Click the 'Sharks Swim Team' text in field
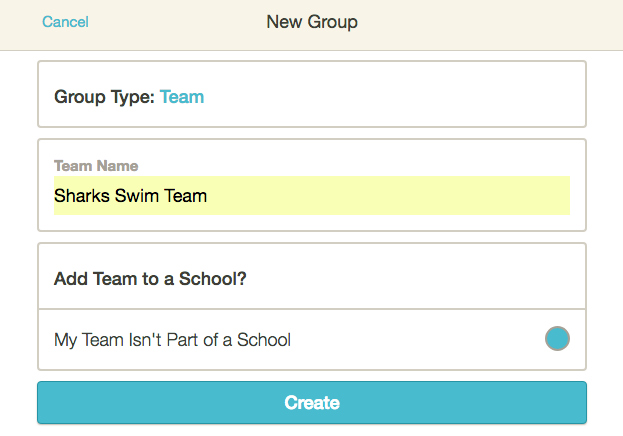The width and height of the screenshot is (623, 436). click(130, 196)
